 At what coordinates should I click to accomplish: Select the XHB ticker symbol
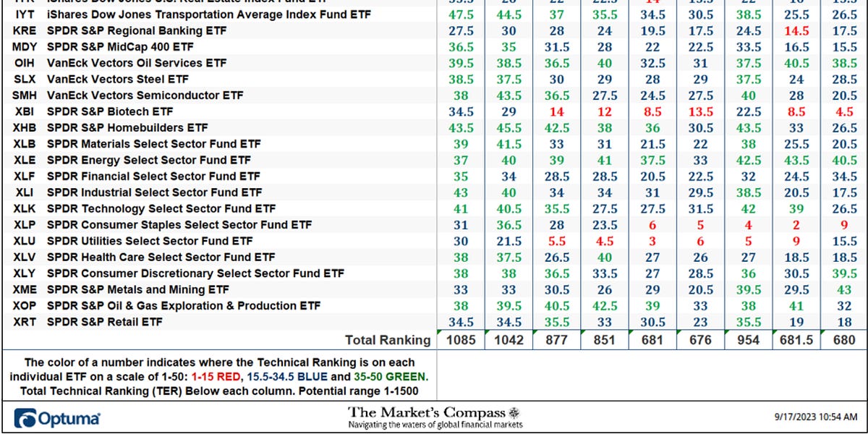click(25, 127)
